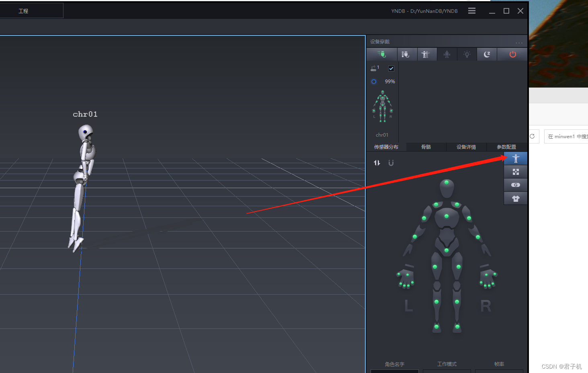588x373 pixels.
Task: Click the T-shirt suit icon
Action: [515, 198]
